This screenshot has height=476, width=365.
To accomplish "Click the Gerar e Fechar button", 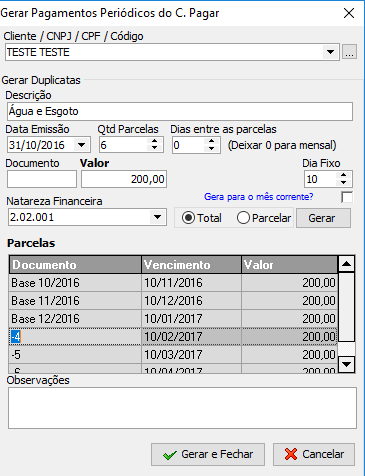I will 208,454.
